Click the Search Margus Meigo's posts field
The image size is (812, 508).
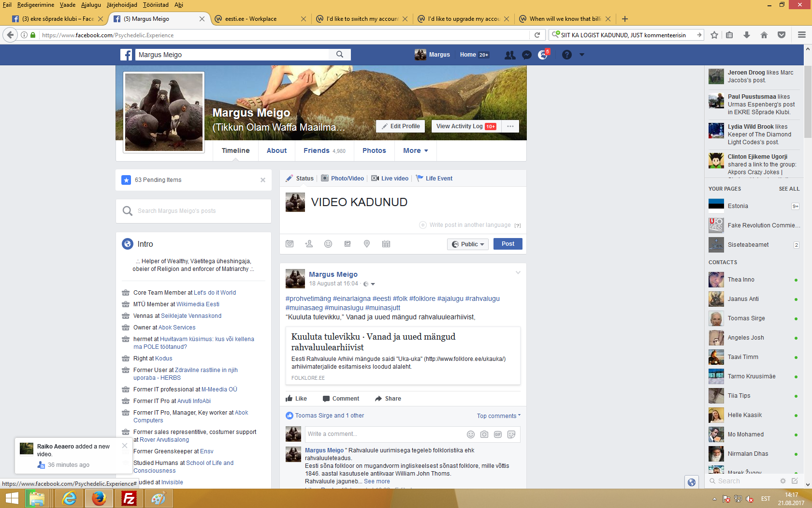point(193,211)
